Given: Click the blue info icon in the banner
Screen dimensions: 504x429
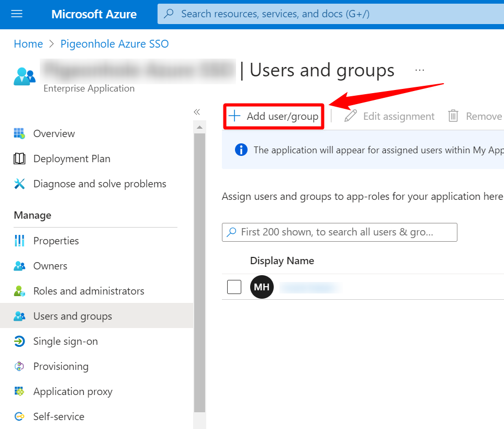Looking at the screenshot, I should tap(241, 150).
